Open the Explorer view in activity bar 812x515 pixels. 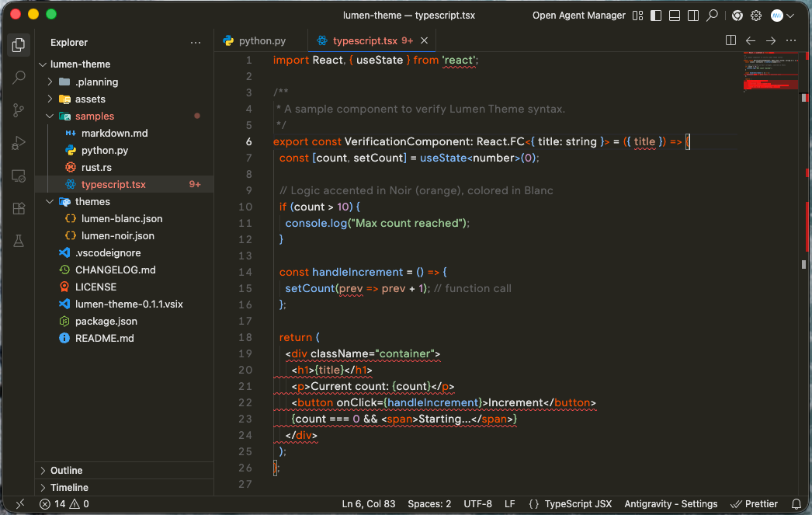pos(19,45)
